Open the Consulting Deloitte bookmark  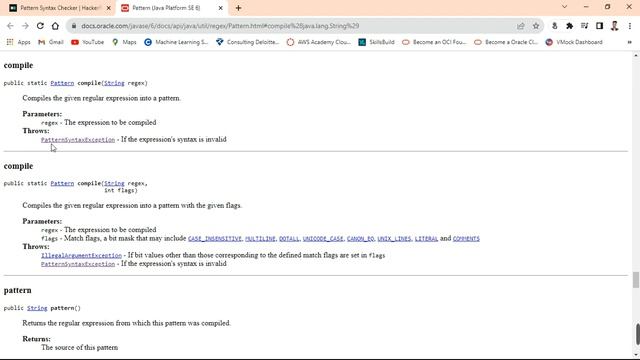pos(247,42)
